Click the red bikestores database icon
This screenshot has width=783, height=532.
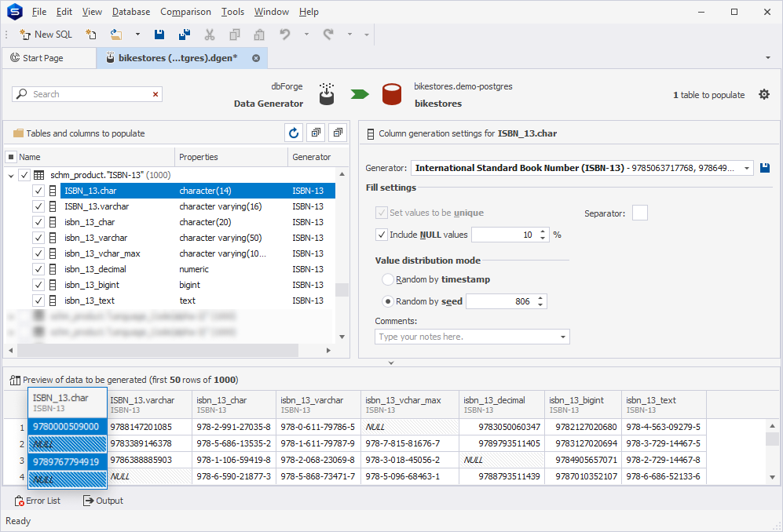point(391,94)
